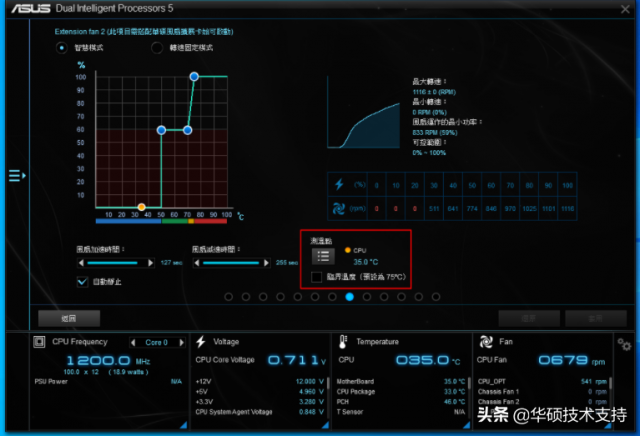640x436 pixels.
Task: Click the fan spin-down time slider track
Action: pos(232,263)
